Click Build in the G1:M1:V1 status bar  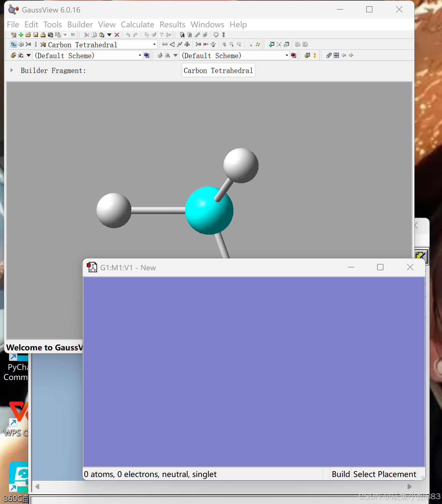tap(341, 474)
